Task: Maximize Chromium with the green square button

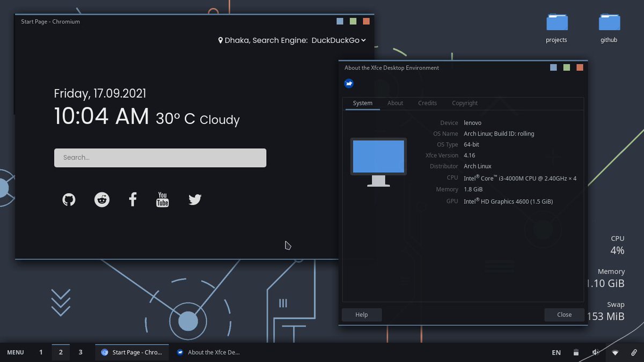Action: (x=353, y=21)
